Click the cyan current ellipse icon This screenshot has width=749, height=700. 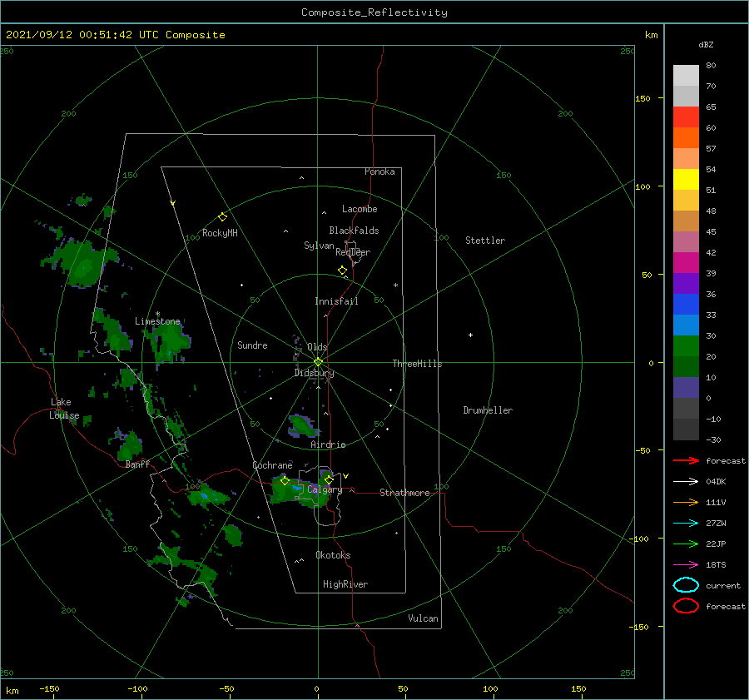coord(686,585)
